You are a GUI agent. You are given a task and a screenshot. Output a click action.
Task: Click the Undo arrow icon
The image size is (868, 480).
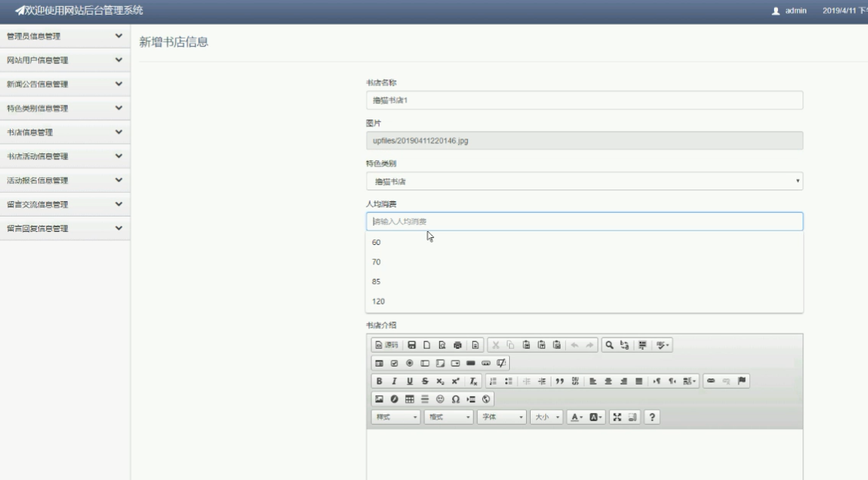pyautogui.click(x=575, y=345)
